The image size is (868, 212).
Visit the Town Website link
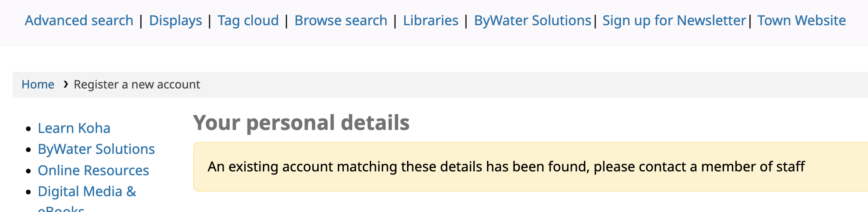click(801, 21)
